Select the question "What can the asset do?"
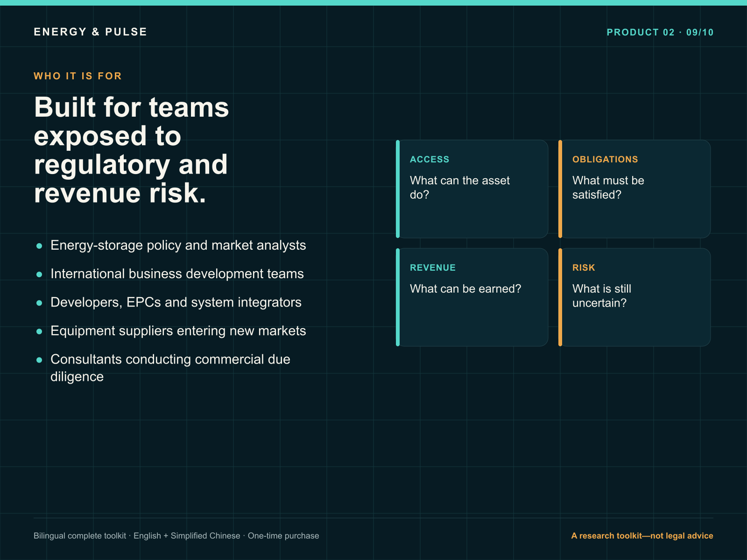 pyautogui.click(x=460, y=188)
